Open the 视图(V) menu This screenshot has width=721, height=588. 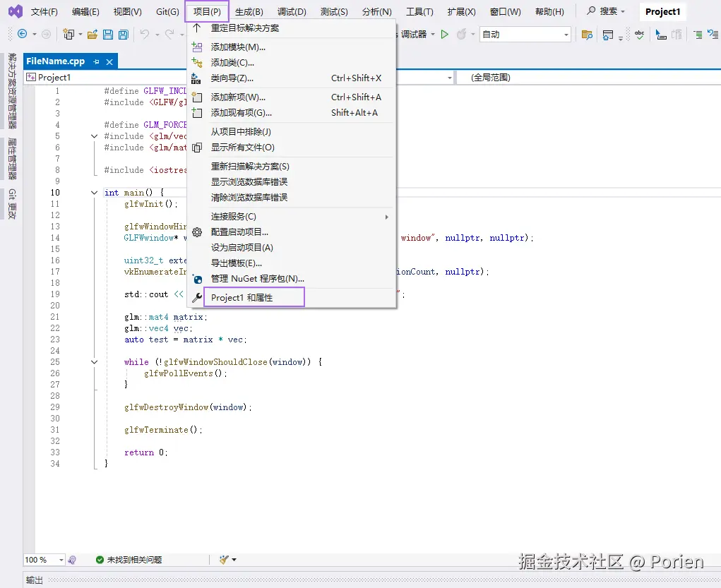coord(127,11)
